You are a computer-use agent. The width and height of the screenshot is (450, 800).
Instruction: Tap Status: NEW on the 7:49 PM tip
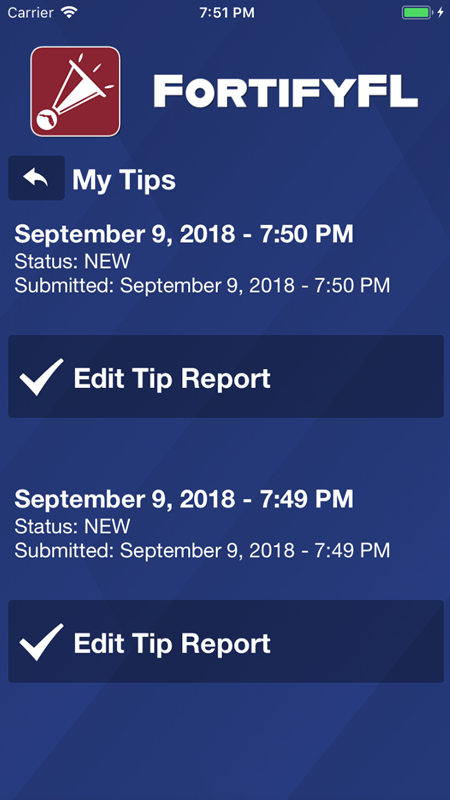coord(72,527)
